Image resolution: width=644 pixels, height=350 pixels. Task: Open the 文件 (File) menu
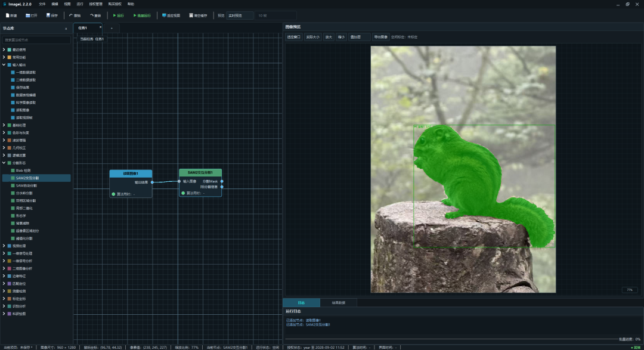point(42,4)
